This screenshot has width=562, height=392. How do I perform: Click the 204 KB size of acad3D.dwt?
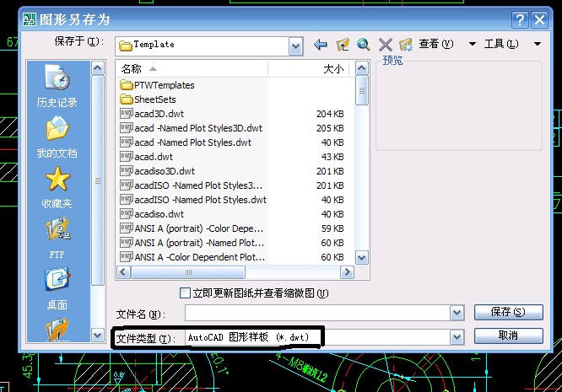tap(330, 114)
